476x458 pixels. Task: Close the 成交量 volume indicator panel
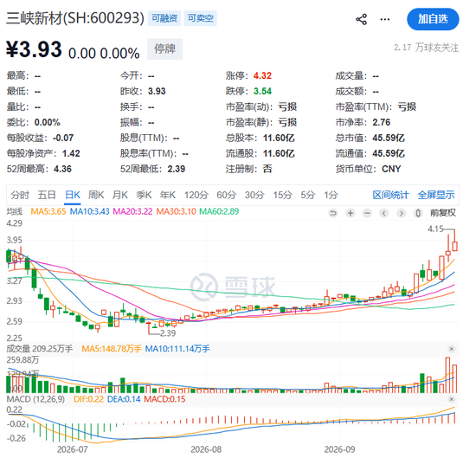pos(452,349)
